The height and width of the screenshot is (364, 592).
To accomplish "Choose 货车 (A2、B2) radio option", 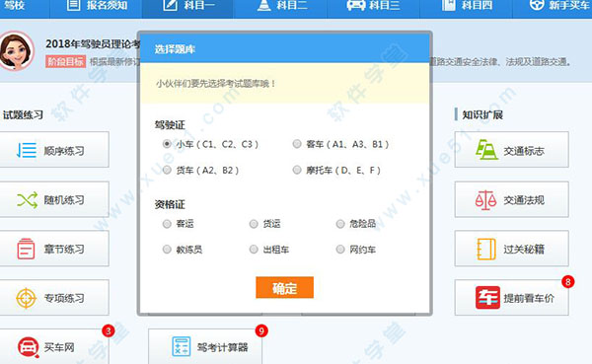I will click(x=167, y=170).
